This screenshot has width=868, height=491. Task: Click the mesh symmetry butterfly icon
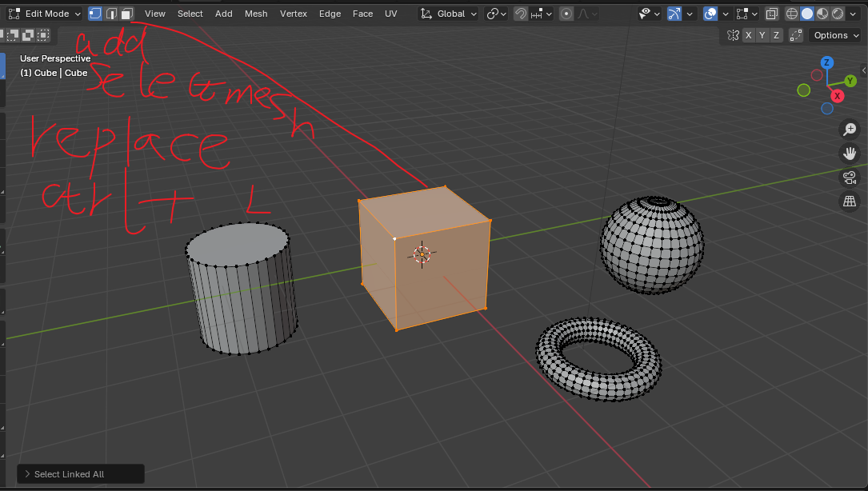click(x=733, y=35)
